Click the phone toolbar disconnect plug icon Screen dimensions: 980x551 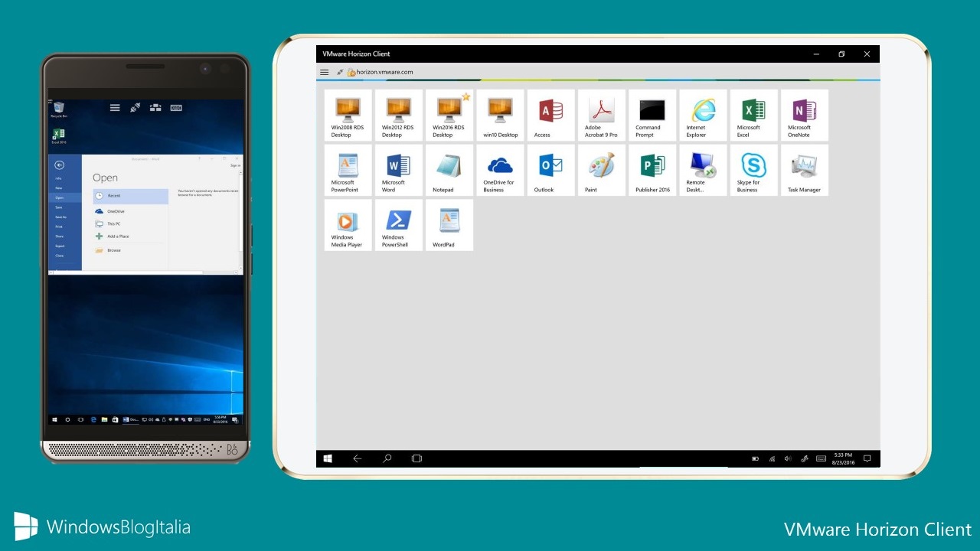coord(135,108)
